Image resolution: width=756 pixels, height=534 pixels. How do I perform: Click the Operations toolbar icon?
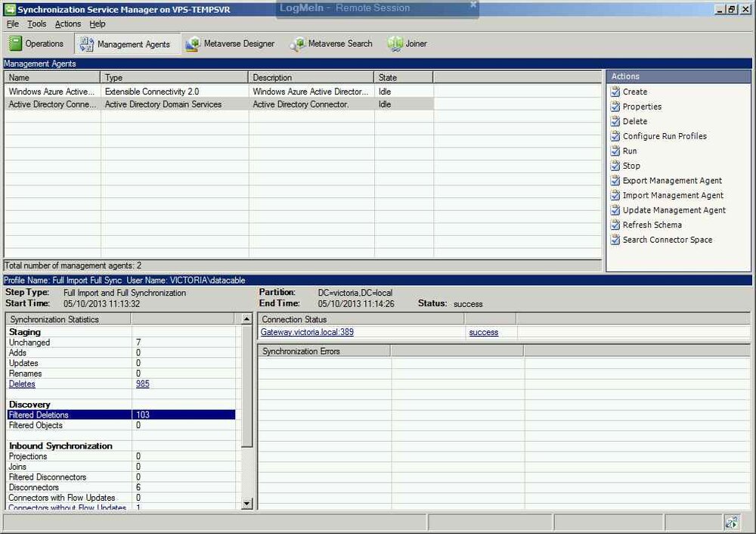coord(15,43)
